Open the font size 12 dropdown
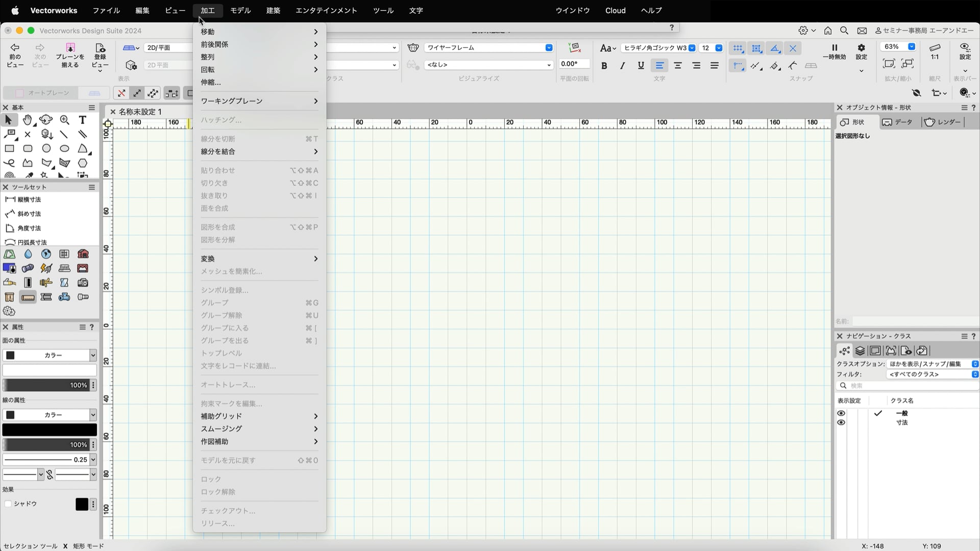 click(711, 48)
